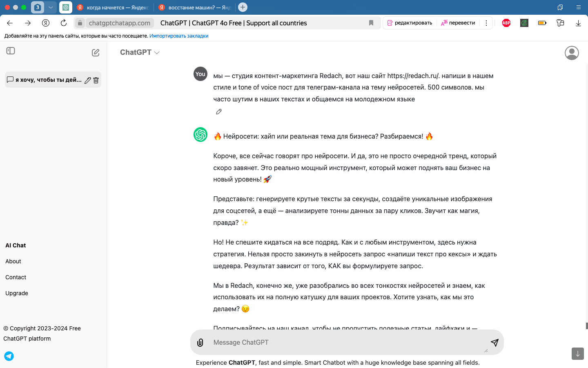Bookmark this page with address bar icon
This screenshot has width=588, height=368.
(371, 23)
